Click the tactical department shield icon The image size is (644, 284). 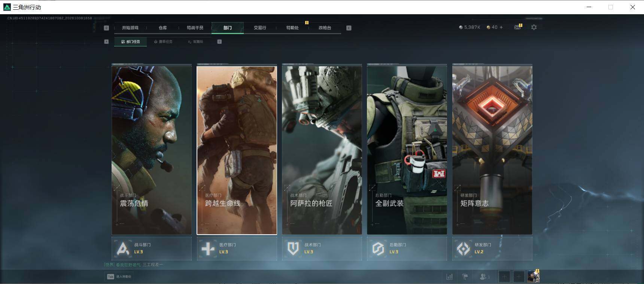[x=293, y=248]
